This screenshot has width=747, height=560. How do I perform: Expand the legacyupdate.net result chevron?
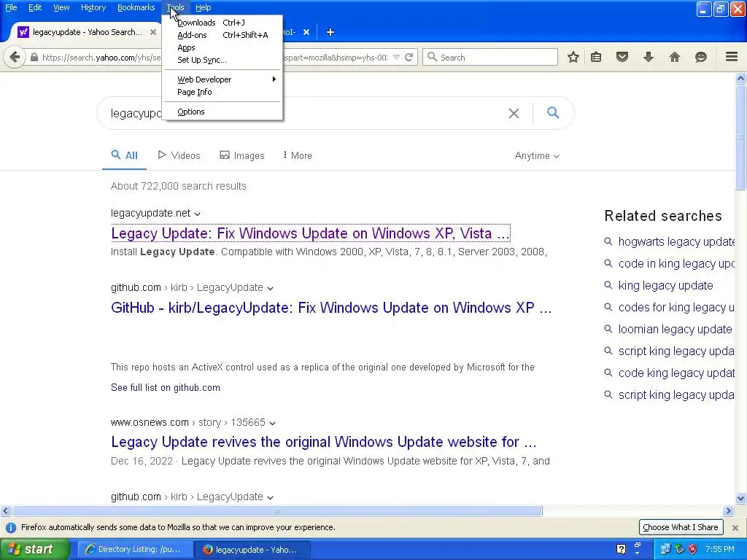pyautogui.click(x=197, y=214)
